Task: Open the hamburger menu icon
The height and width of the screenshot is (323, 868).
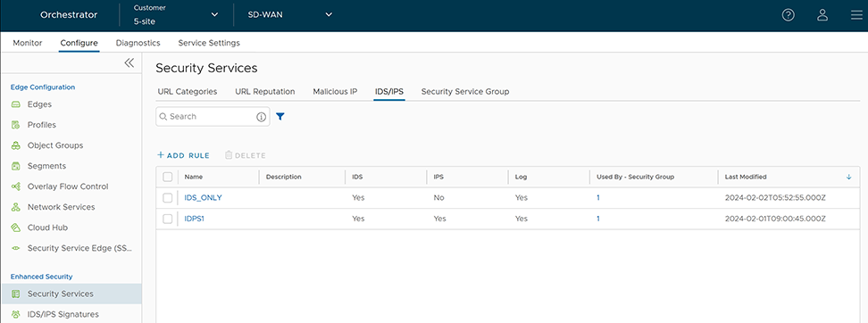Action: click(856, 15)
